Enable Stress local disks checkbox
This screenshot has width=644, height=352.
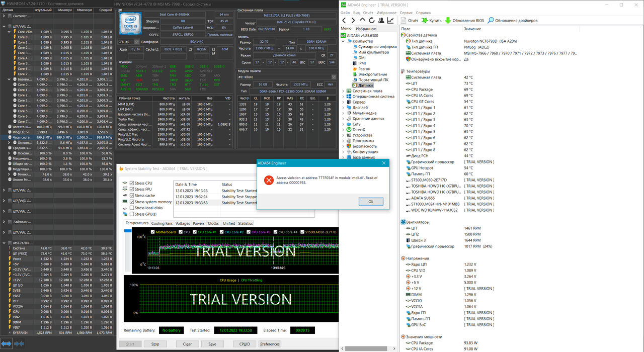click(x=132, y=208)
